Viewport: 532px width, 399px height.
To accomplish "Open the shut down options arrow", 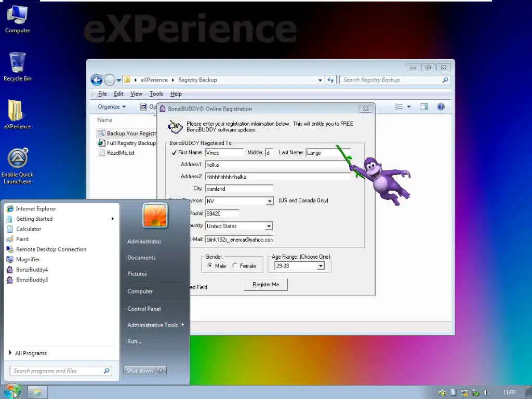I will tap(161, 371).
